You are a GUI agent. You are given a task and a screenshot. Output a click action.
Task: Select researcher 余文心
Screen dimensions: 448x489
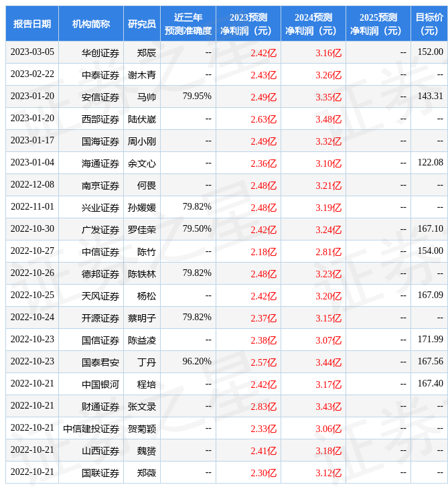142,163
